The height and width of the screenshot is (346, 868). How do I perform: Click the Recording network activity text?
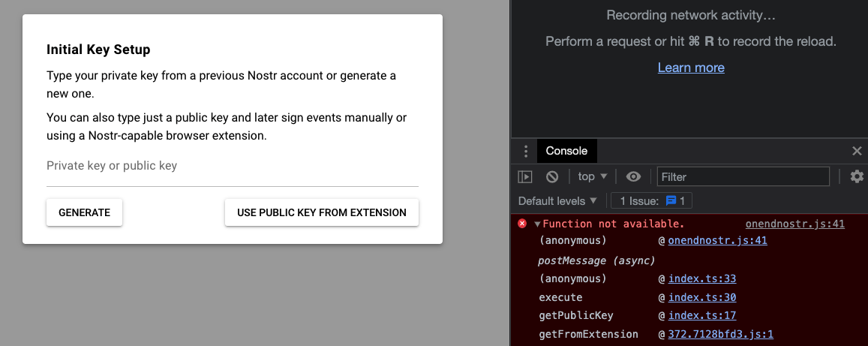(691, 16)
